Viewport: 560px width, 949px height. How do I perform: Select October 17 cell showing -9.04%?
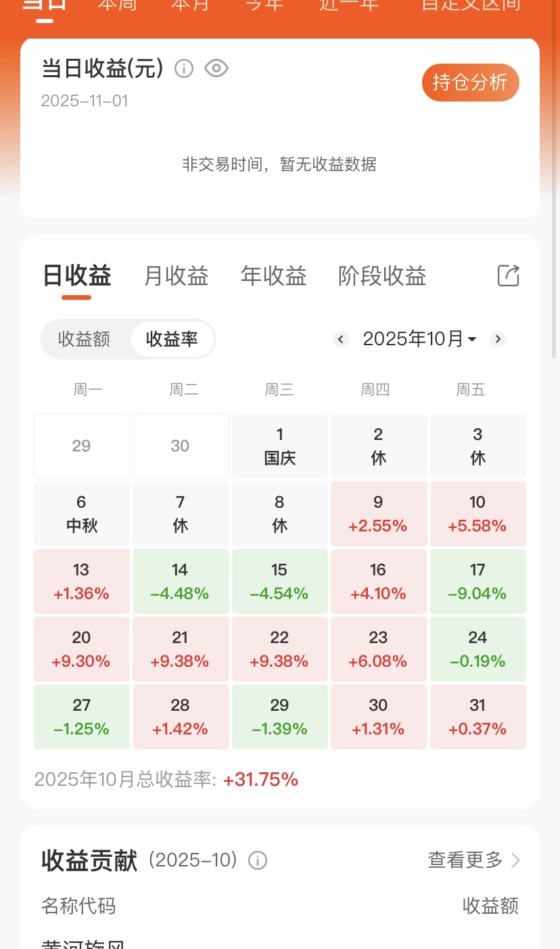tap(478, 581)
